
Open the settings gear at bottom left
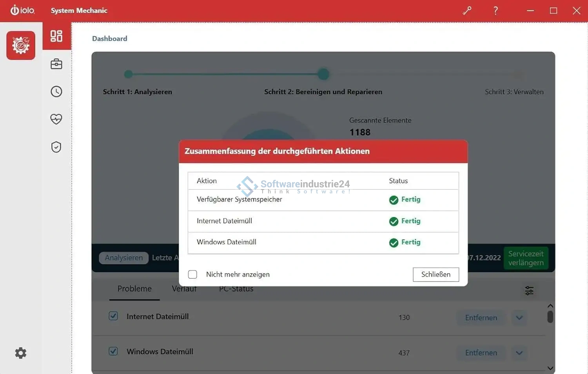coord(21,353)
